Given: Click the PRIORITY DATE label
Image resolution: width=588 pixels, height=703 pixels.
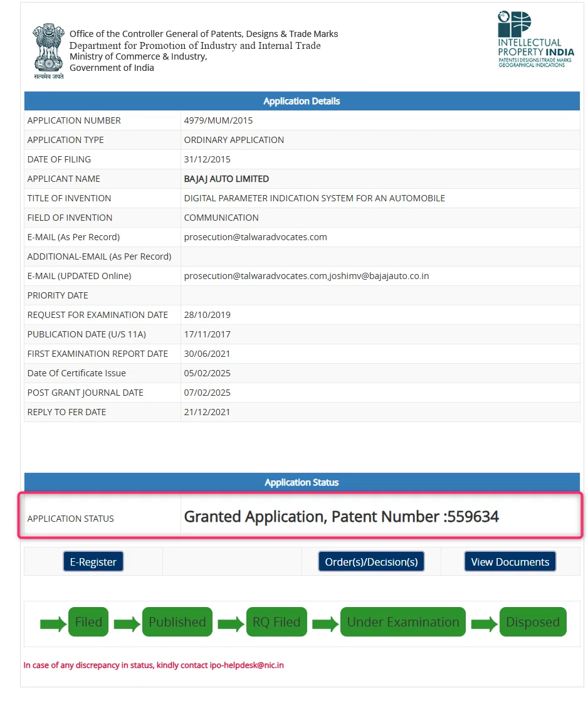Looking at the screenshot, I should (58, 295).
